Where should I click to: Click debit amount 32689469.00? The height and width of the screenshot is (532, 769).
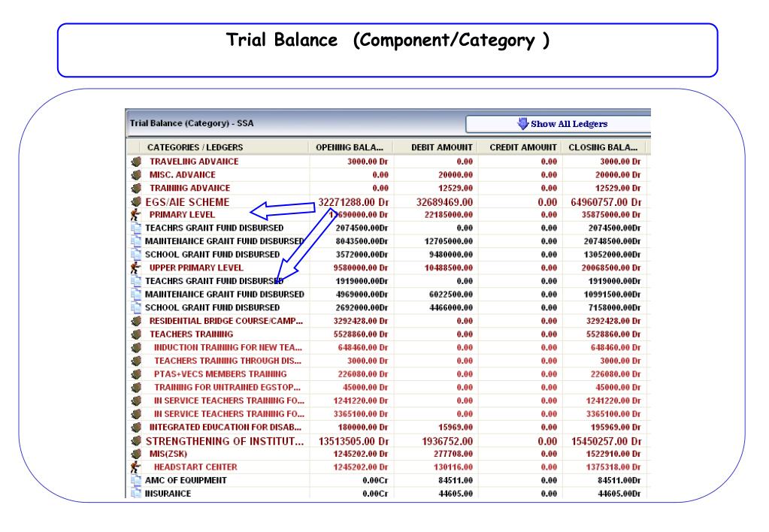click(444, 202)
